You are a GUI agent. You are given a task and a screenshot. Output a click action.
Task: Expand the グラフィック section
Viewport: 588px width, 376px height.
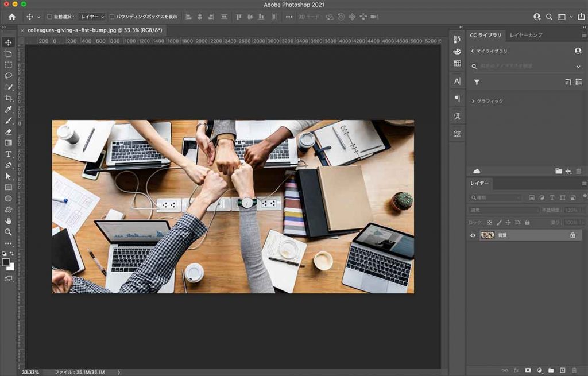point(473,101)
